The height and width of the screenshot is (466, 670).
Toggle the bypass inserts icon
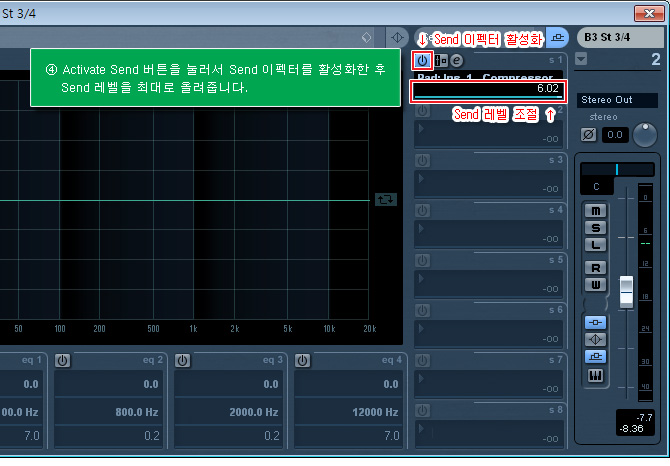tap(596, 322)
